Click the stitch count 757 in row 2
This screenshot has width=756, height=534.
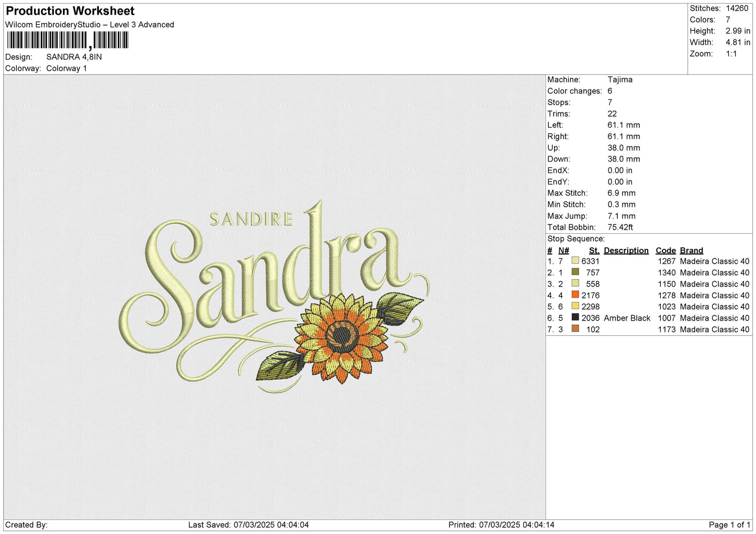point(593,272)
